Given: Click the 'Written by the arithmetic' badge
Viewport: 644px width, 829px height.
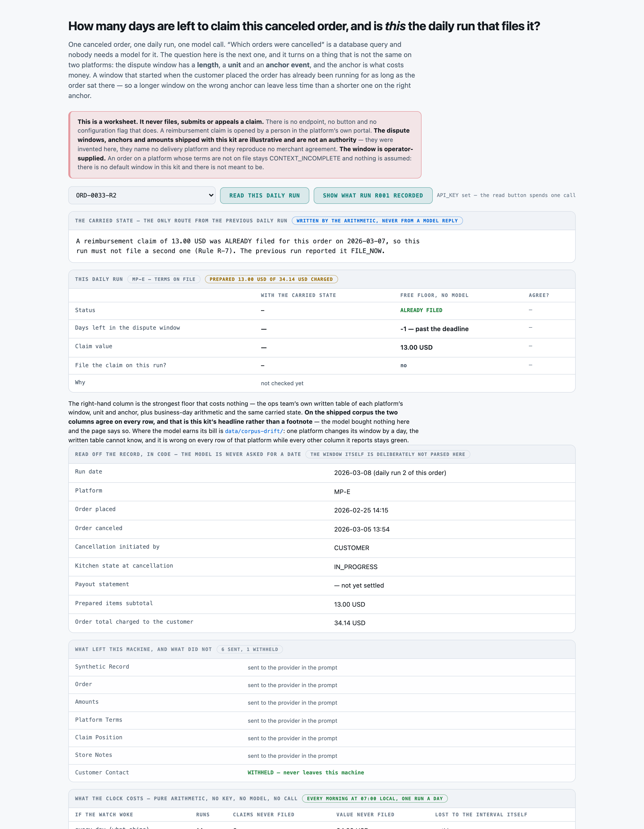Looking at the screenshot, I should point(377,220).
